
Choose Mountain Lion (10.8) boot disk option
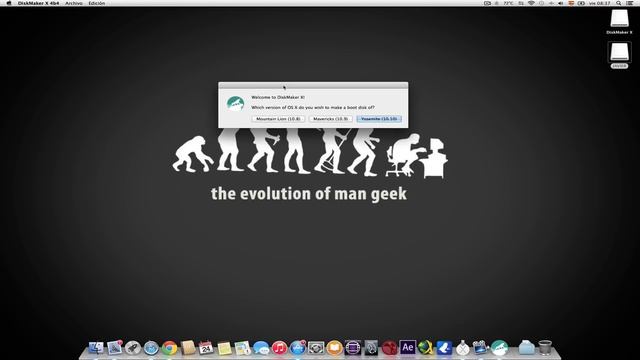tap(278, 119)
